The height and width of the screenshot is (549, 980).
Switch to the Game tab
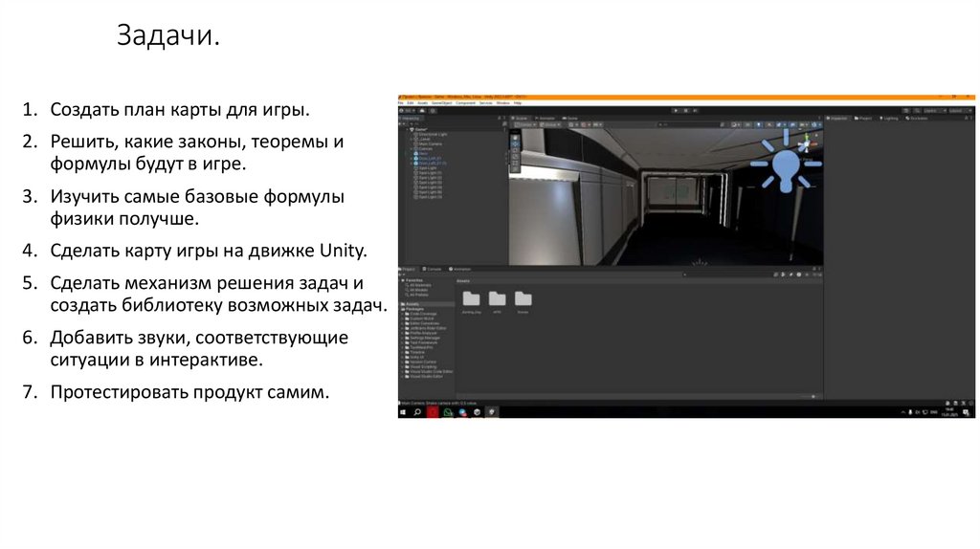pyautogui.click(x=570, y=118)
